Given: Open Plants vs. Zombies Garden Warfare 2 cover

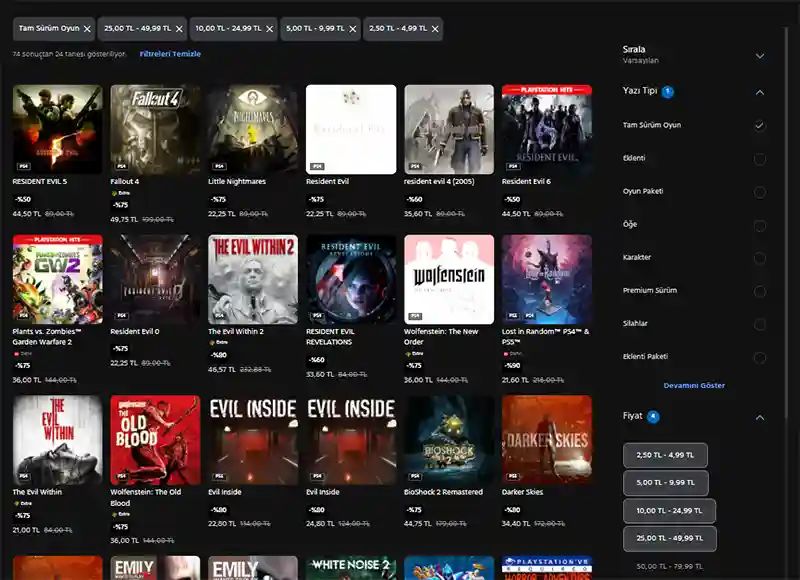Looking at the screenshot, I should coord(58,280).
